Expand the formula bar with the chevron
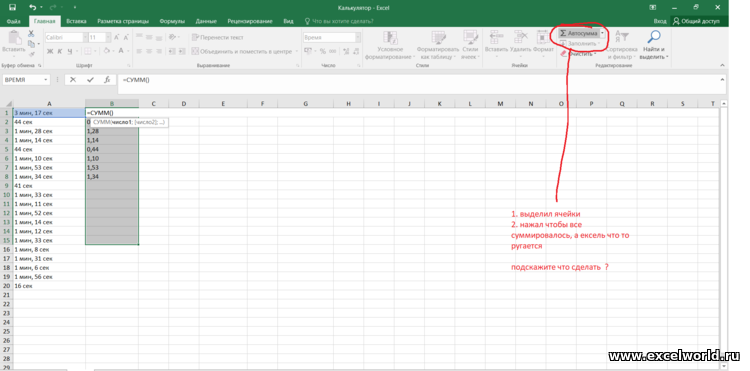The image size is (750, 371). [x=722, y=80]
